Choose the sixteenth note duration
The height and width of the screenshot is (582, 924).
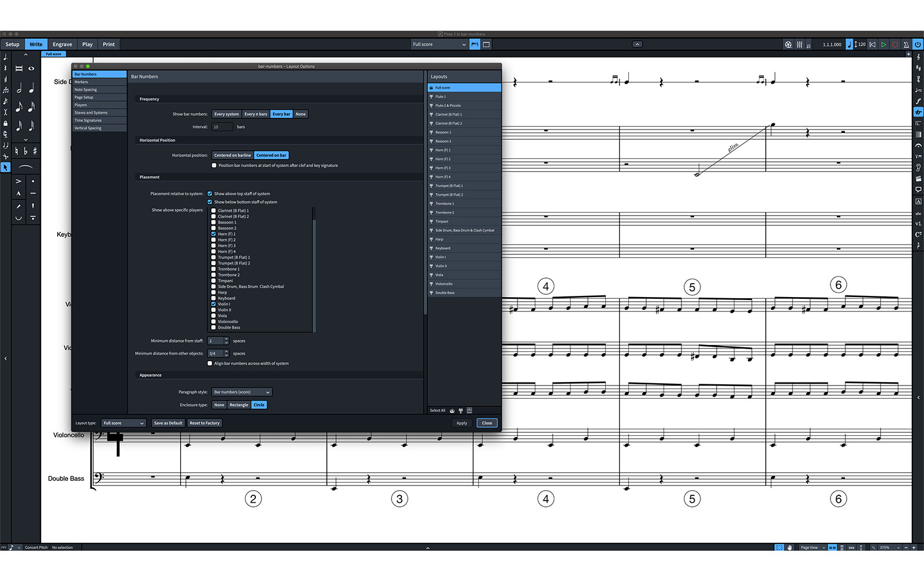click(x=31, y=107)
